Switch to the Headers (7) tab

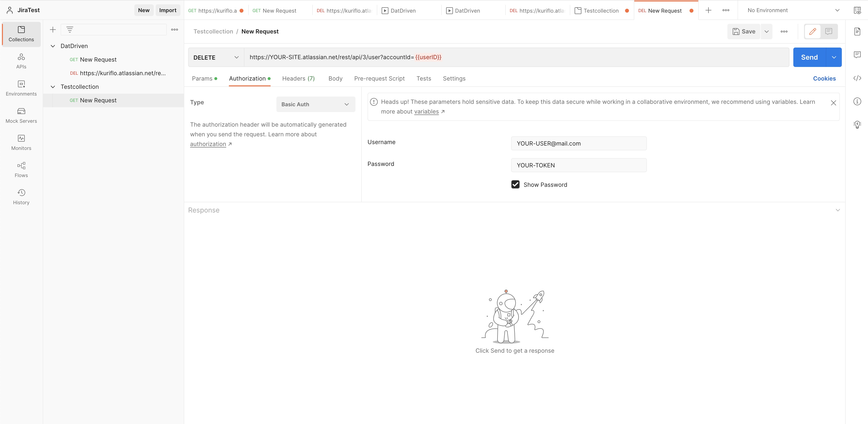click(298, 79)
